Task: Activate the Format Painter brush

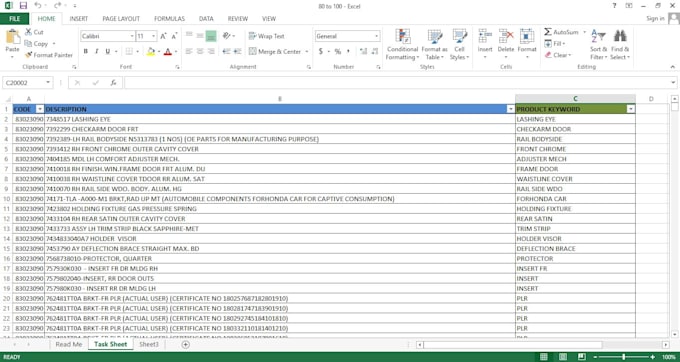Action: pyautogui.click(x=29, y=55)
